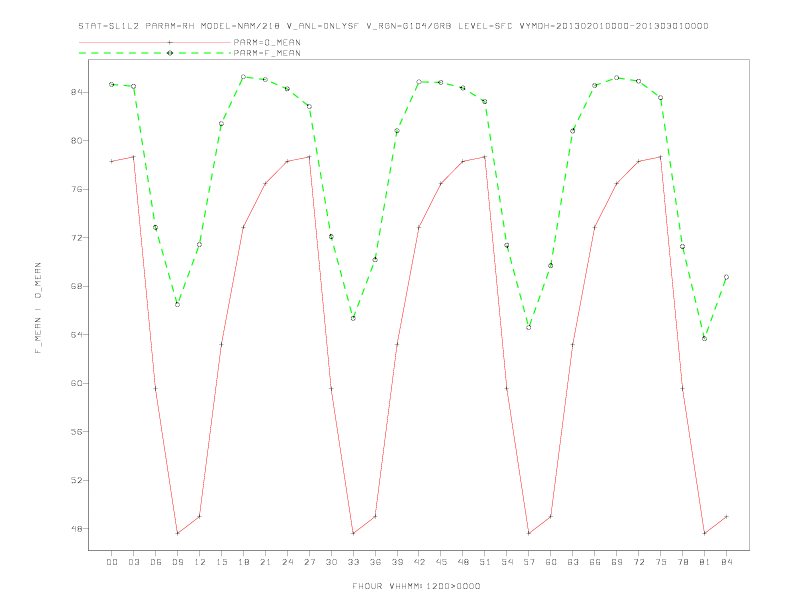Click the y-axis tick label 64
The width and height of the screenshot is (792, 612).
[x=77, y=335]
